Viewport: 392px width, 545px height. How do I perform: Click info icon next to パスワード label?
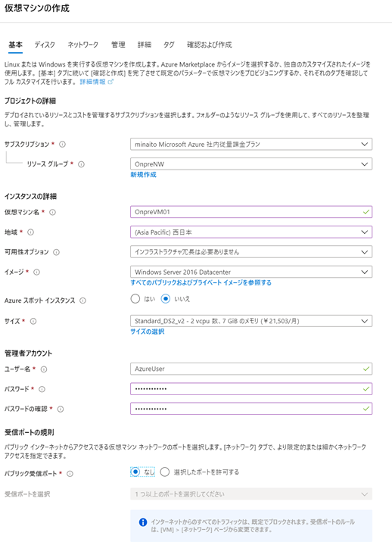[x=42, y=389]
